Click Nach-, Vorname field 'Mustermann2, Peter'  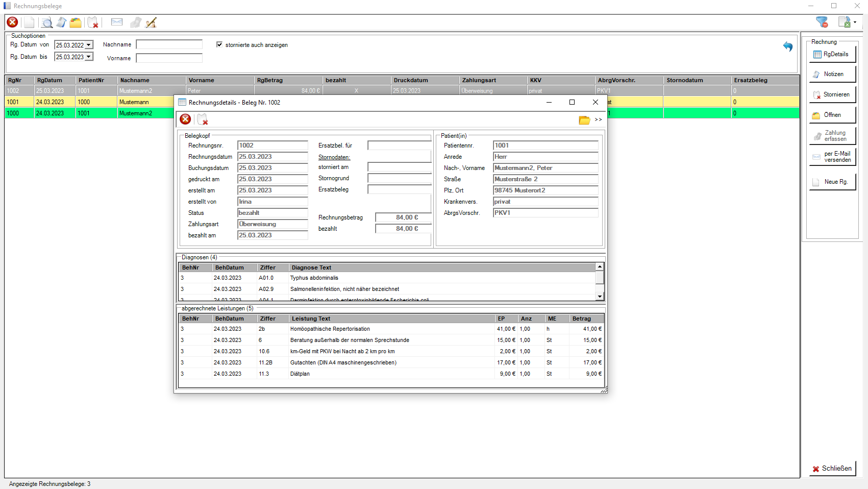coord(545,168)
